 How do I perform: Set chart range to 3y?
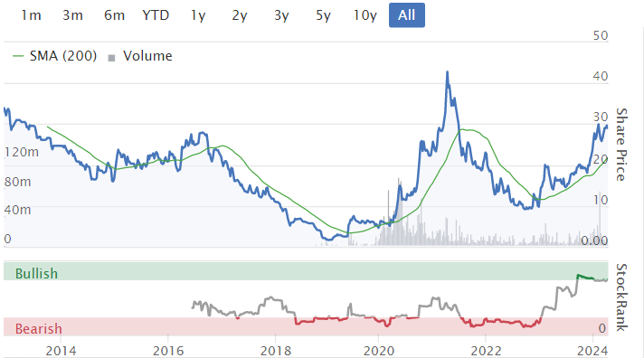click(281, 15)
